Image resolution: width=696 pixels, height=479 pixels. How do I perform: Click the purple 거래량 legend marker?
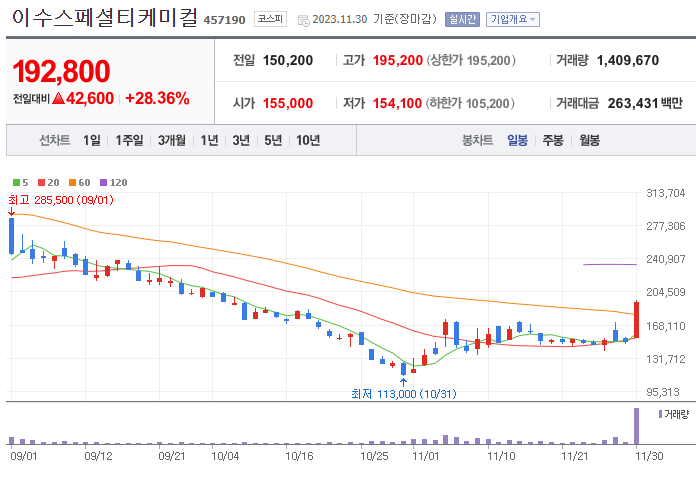click(x=660, y=414)
